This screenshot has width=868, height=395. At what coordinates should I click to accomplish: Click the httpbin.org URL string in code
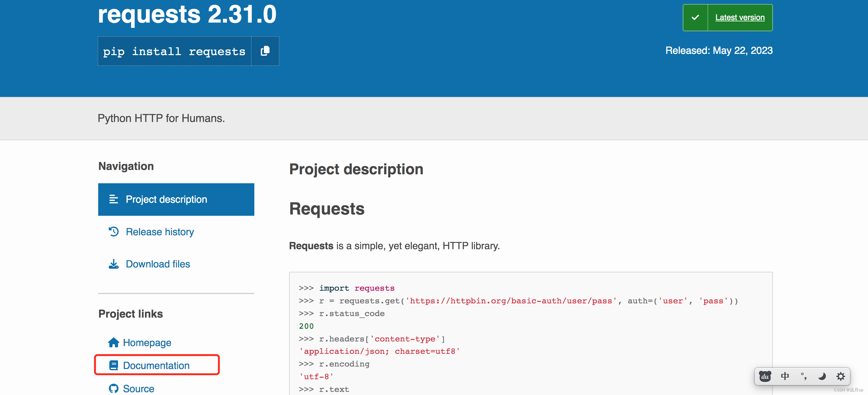511,301
